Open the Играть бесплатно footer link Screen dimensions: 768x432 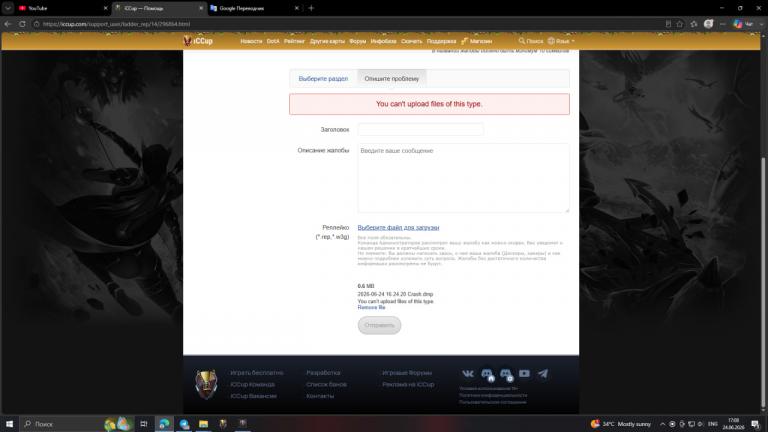[257, 373]
